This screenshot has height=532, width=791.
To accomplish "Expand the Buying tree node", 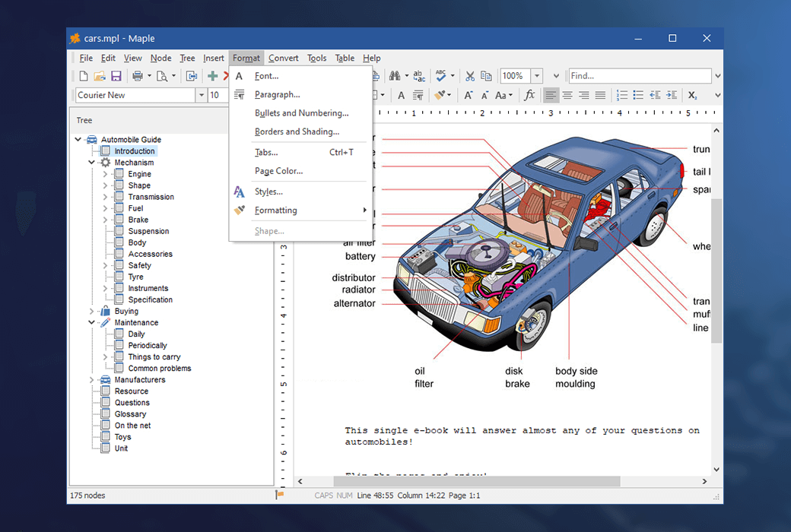I will pyautogui.click(x=91, y=311).
